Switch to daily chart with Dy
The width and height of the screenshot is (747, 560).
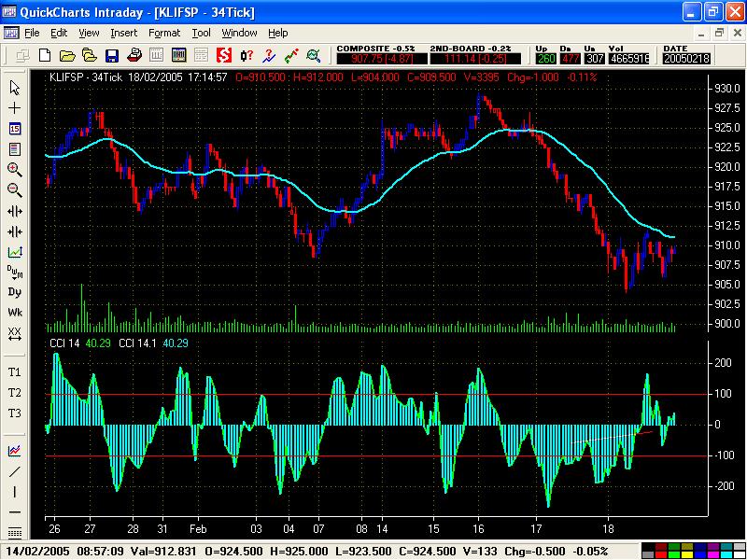pos(15,292)
